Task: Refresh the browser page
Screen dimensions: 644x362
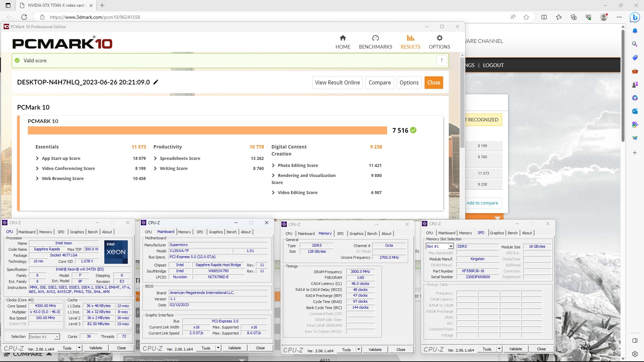Action: [24, 17]
